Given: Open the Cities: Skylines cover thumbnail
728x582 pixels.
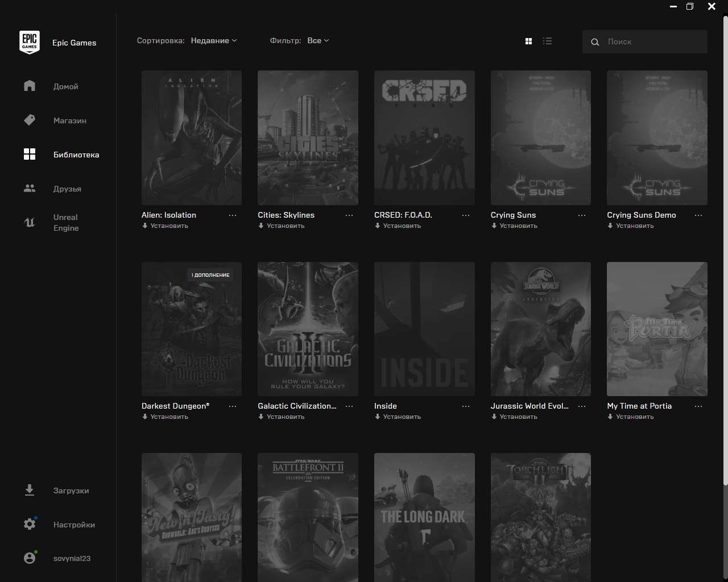Looking at the screenshot, I should pos(308,138).
